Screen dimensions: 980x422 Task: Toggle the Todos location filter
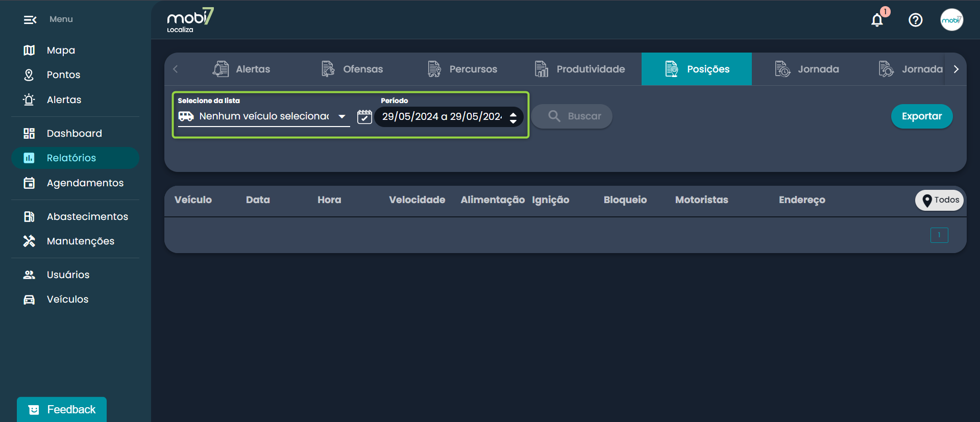[x=940, y=200]
